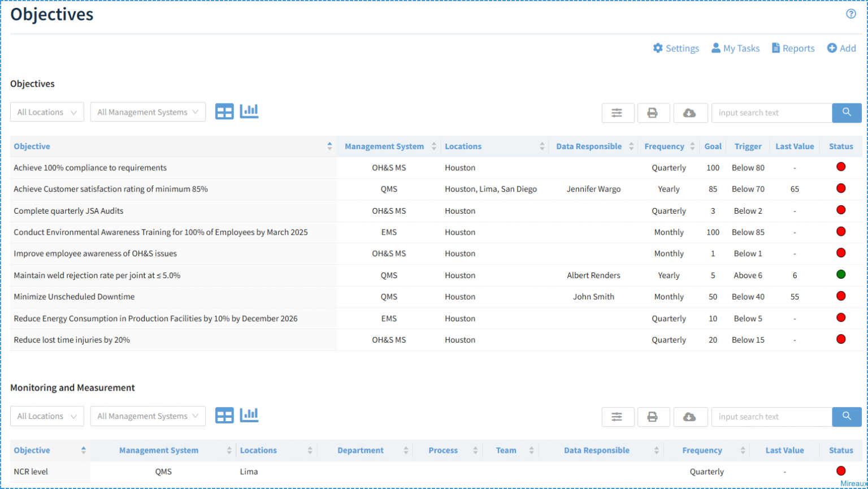Expand All Management Systems dropdown in Monitoring section
This screenshot has height=489, width=868.
(148, 416)
